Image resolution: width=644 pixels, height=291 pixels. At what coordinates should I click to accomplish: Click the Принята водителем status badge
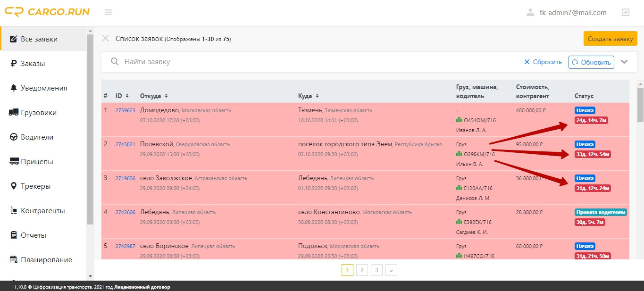point(601,212)
